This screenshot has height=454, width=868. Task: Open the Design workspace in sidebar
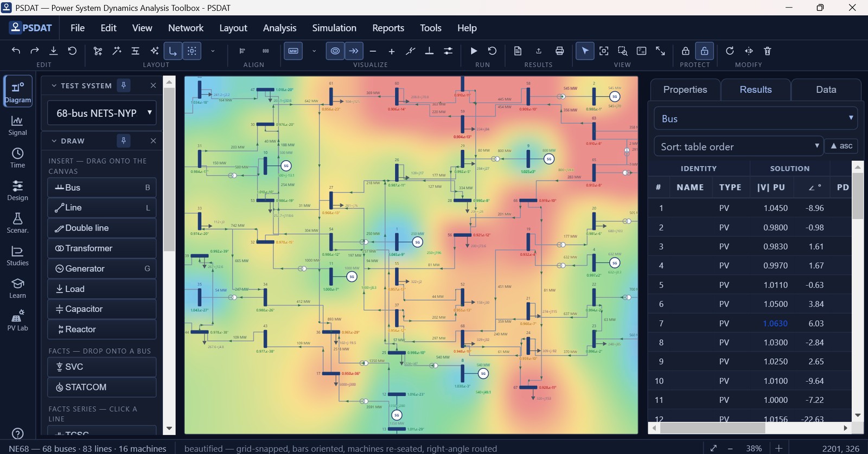click(x=17, y=191)
